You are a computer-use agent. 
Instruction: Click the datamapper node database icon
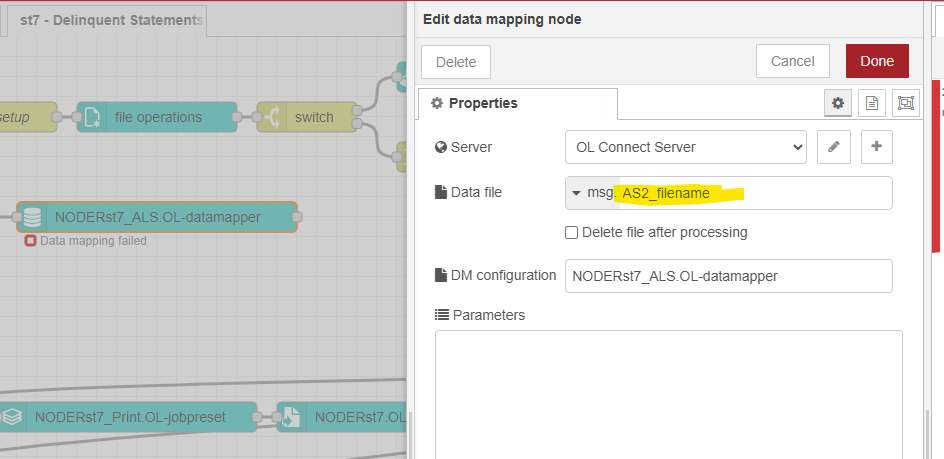pos(32,217)
